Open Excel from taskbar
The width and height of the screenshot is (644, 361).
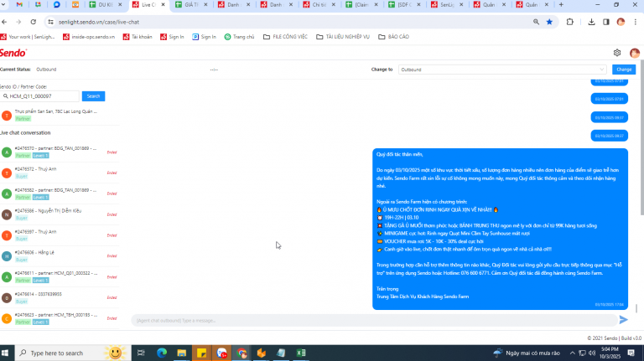pos(301,353)
